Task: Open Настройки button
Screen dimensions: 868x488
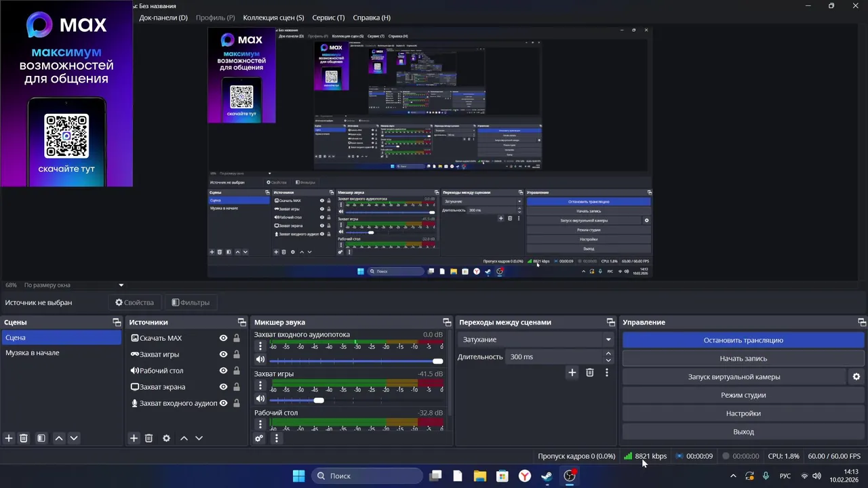Action: pyautogui.click(x=743, y=413)
